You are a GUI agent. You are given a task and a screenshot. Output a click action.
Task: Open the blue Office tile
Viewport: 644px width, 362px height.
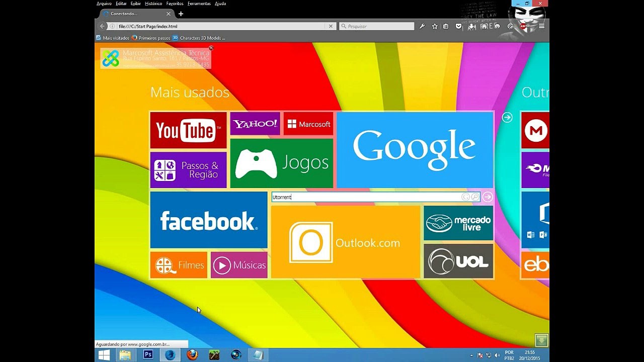pos(535,220)
